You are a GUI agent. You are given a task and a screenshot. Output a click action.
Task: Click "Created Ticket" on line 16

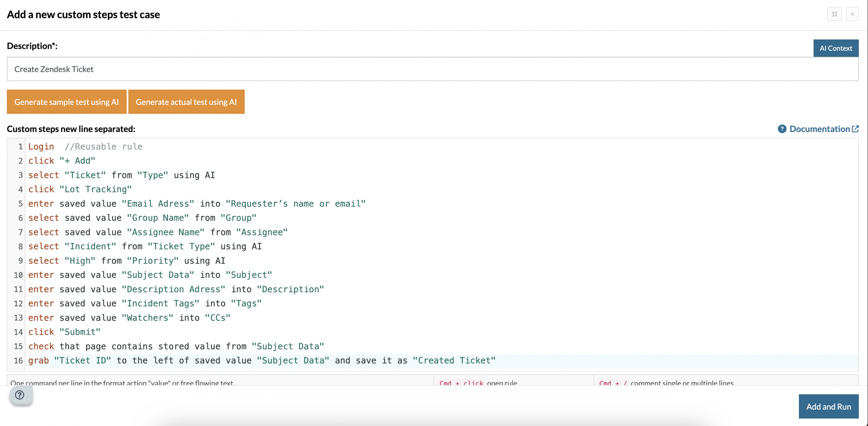click(454, 360)
